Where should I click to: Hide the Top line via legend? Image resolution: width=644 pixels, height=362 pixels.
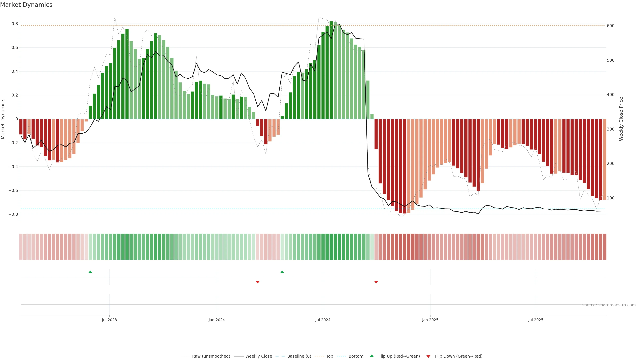[x=330, y=356]
